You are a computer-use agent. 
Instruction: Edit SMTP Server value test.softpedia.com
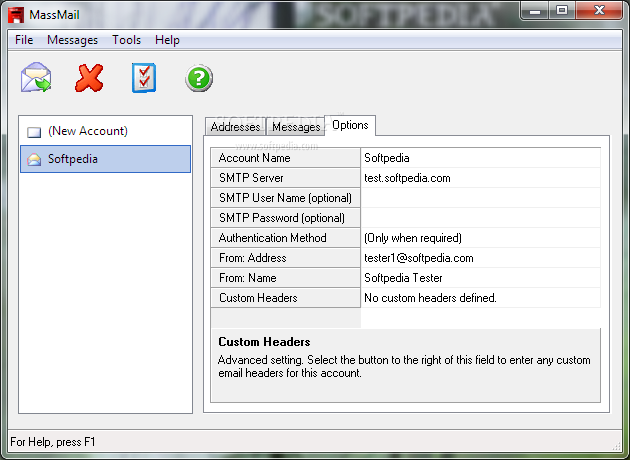click(x=481, y=178)
